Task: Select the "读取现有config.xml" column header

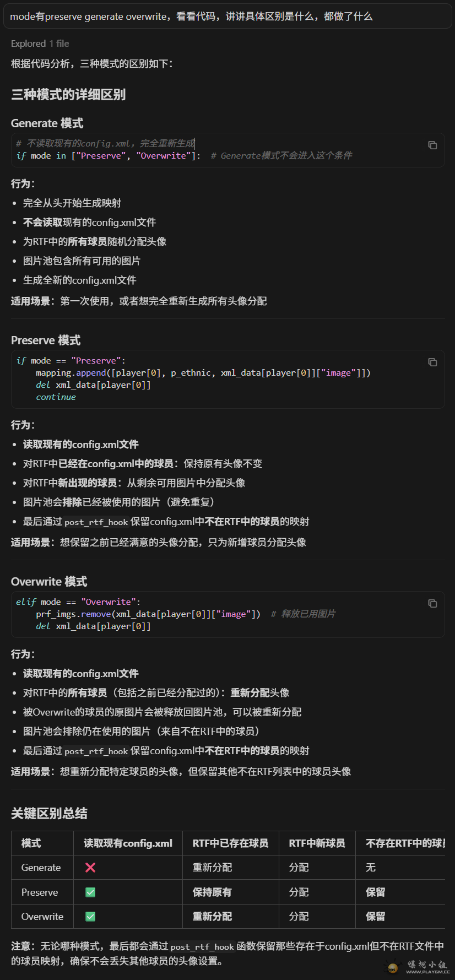Action: 128,843
